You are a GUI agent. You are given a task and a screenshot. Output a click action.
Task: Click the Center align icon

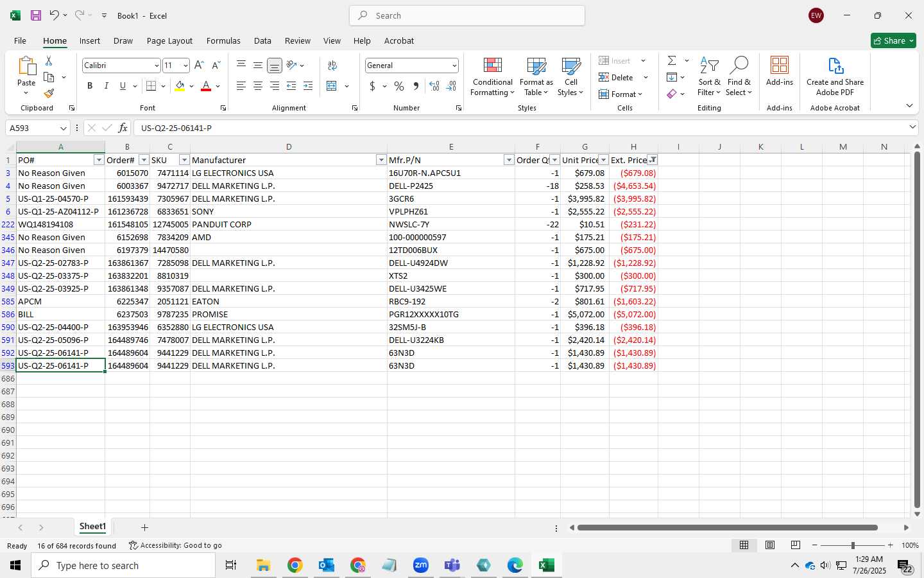pos(257,86)
